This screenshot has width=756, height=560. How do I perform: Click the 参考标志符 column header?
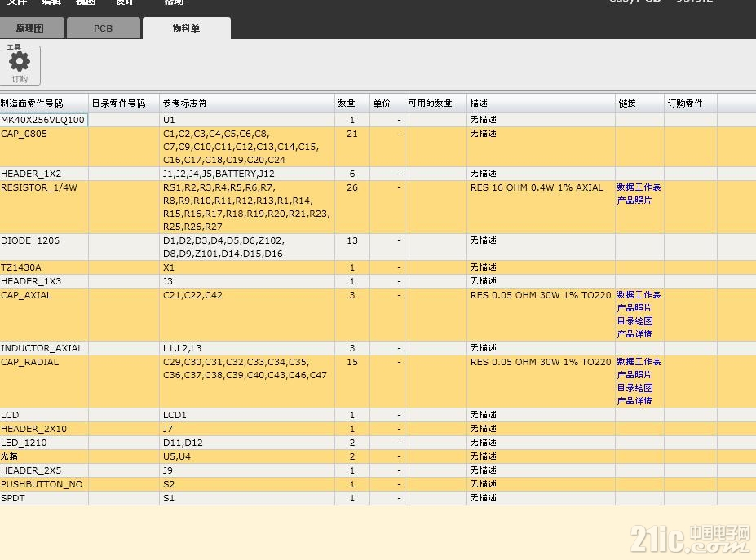tap(247, 104)
